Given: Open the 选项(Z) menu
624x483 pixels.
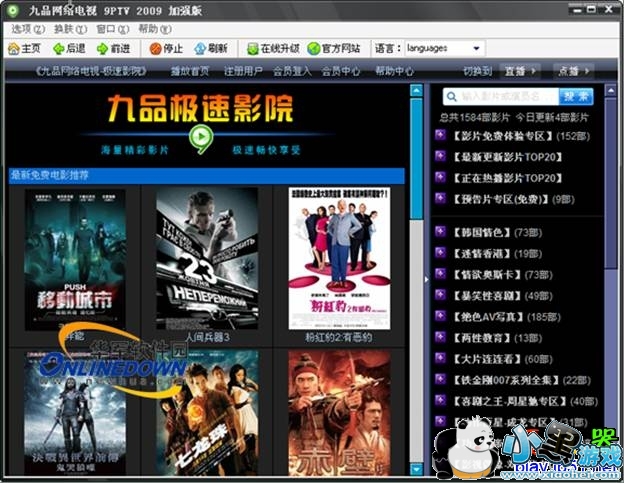Looking at the screenshot, I should click(x=28, y=29).
